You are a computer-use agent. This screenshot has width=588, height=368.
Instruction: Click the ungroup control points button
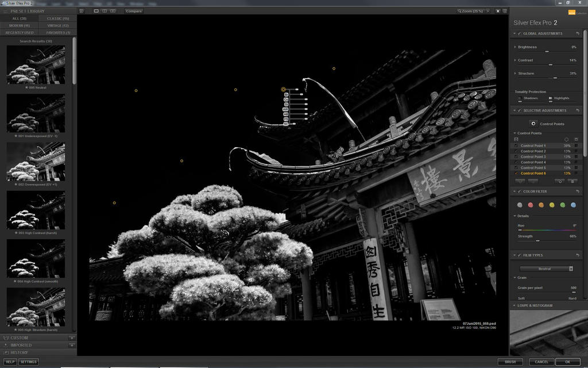coord(533,181)
